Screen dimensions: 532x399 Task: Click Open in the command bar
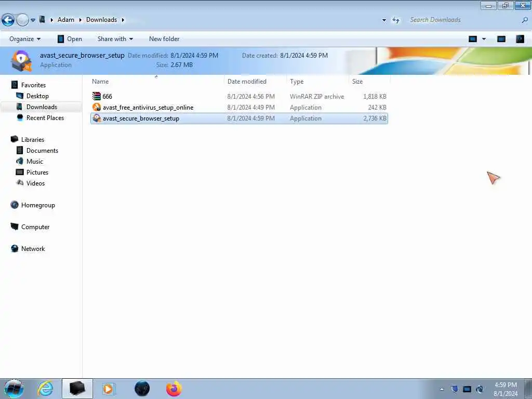[70, 39]
